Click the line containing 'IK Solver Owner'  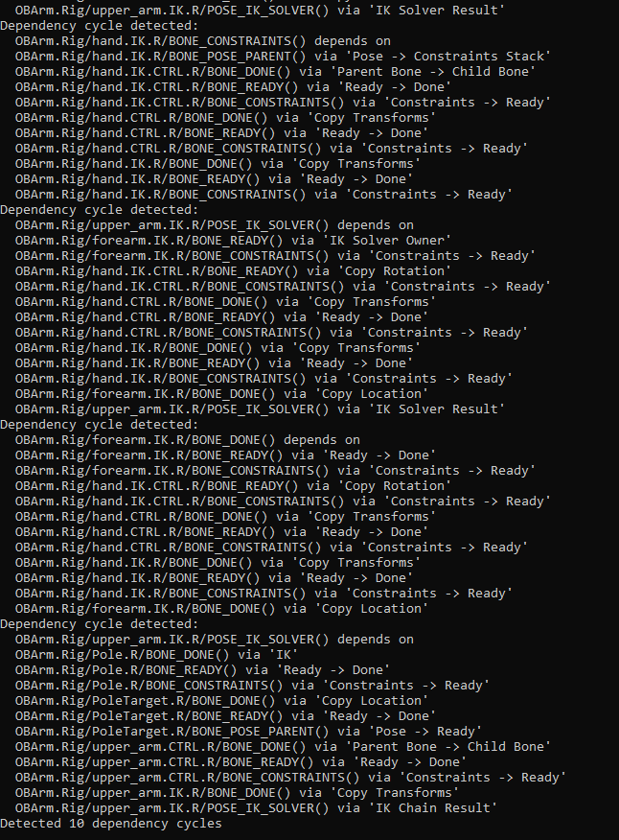point(246,241)
